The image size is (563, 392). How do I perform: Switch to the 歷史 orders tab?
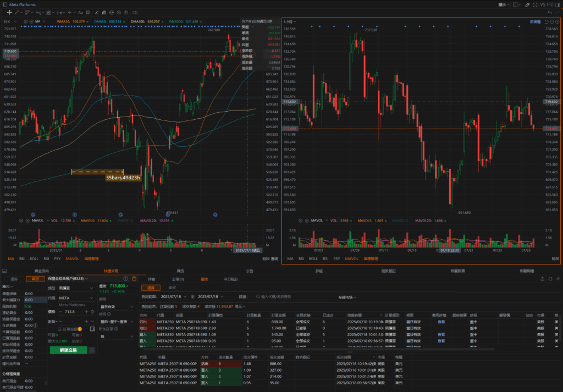[x=205, y=279]
